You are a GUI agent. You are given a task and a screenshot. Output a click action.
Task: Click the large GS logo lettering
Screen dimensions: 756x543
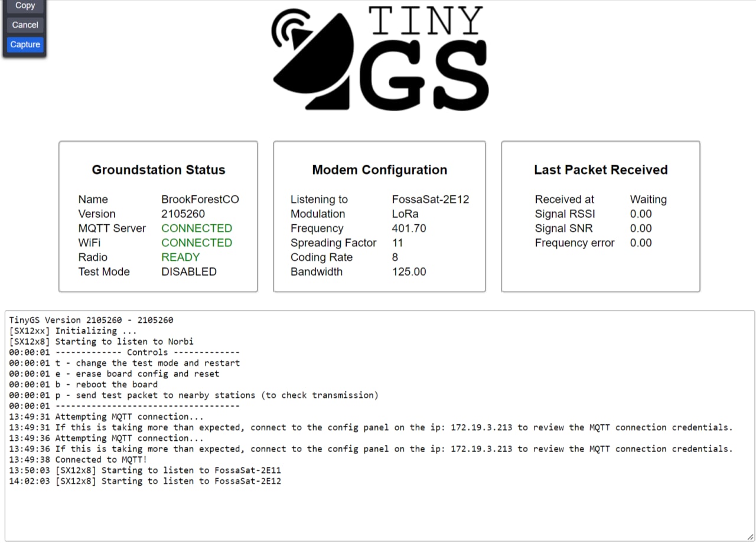click(x=424, y=75)
